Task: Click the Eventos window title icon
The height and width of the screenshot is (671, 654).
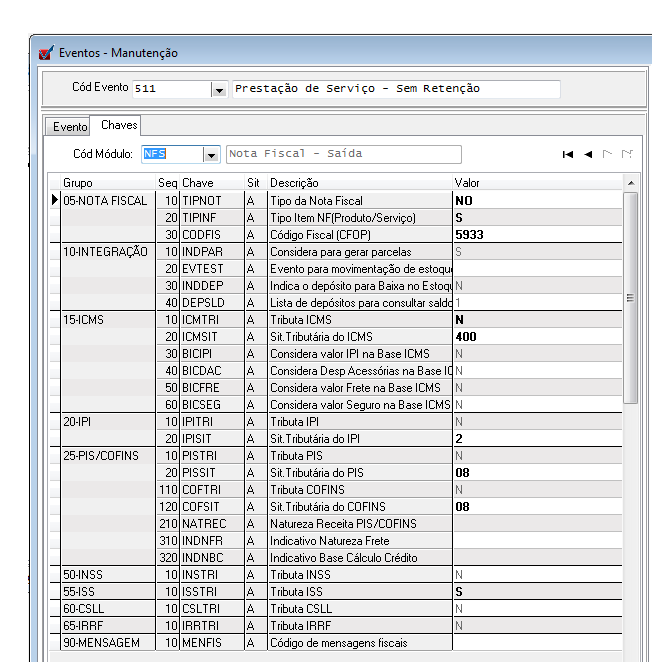Action: tap(46, 53)
